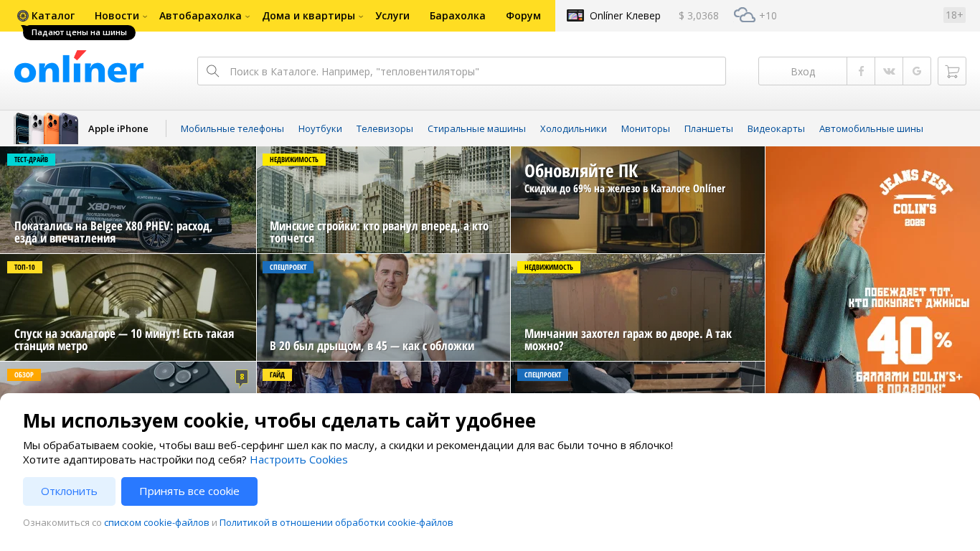The width and height of the screenshot is (980, 551).
Task: Browse Планшеты category
Action: coord(709,128)
